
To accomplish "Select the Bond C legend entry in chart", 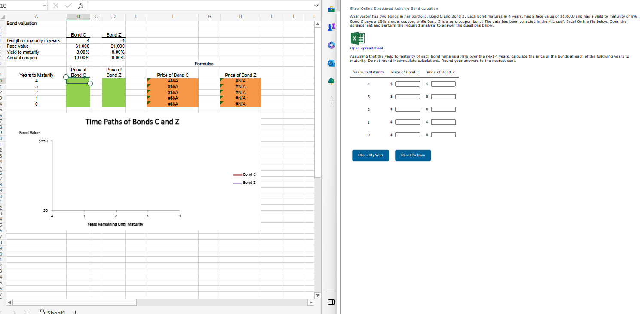I will [x=249, y=174].
